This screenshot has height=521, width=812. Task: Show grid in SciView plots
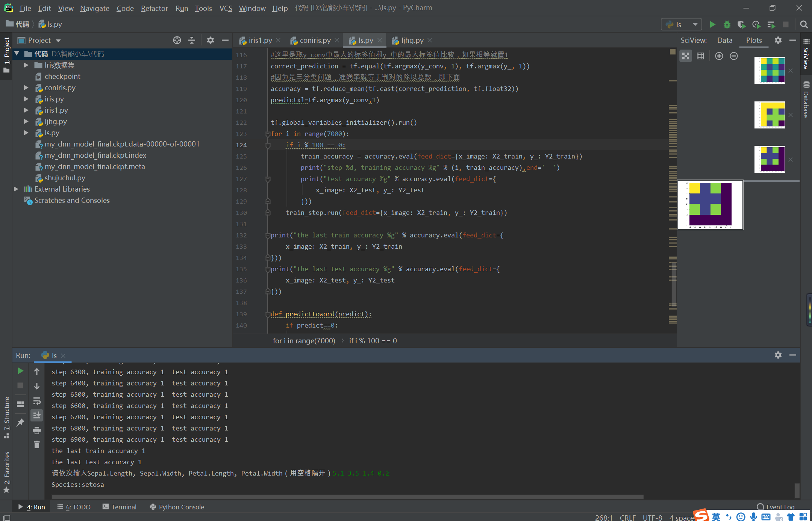[x=700, y=56]
